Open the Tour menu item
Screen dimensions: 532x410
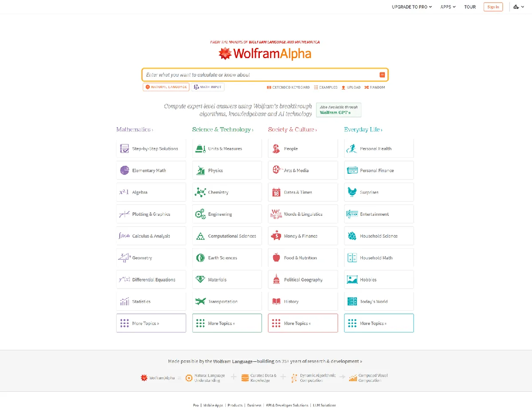(470, 7)
